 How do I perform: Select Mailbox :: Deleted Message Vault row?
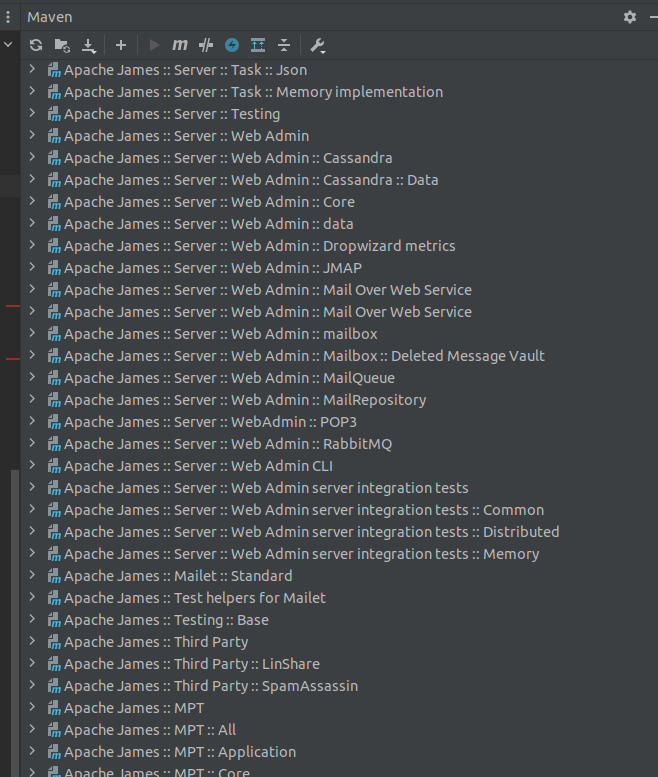tap(339, 356)
